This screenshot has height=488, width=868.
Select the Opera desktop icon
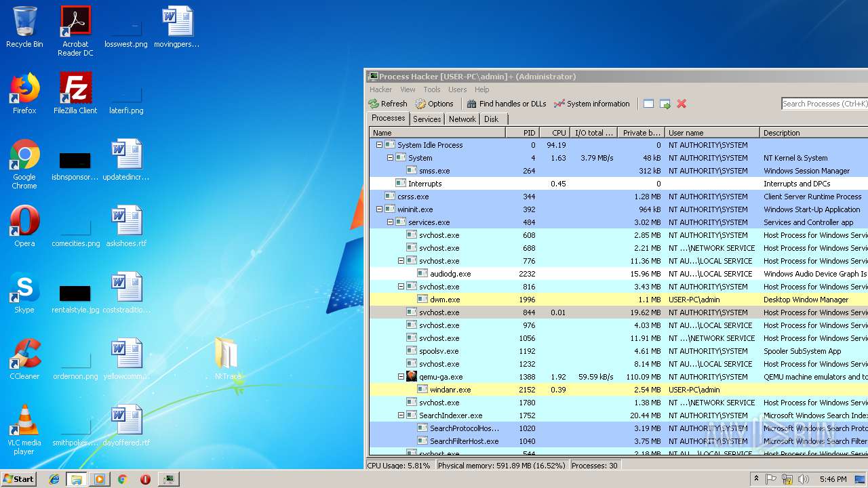pyautogui.click(x=24, y=226)
